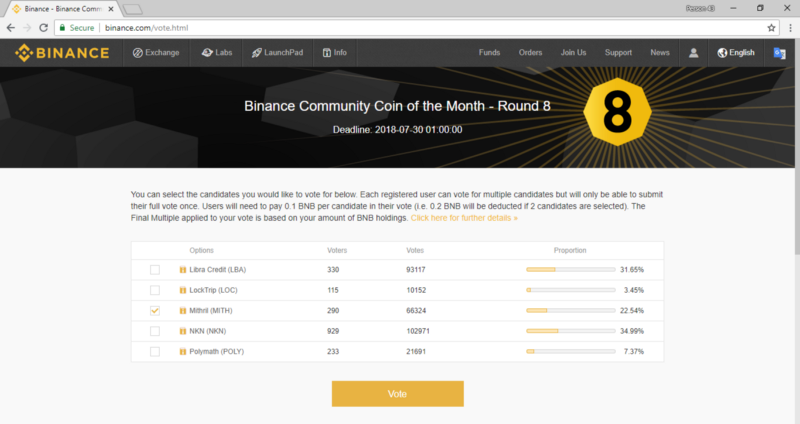The width and height of the screenshot is (800, 424).
Task: Click the forward navigation arrow
Action: coord(27,28)
